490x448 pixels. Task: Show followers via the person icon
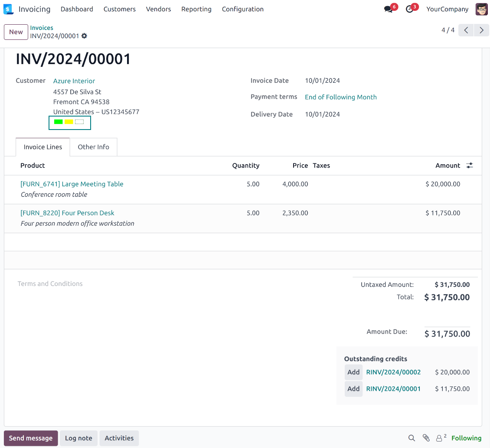[440, 438]
